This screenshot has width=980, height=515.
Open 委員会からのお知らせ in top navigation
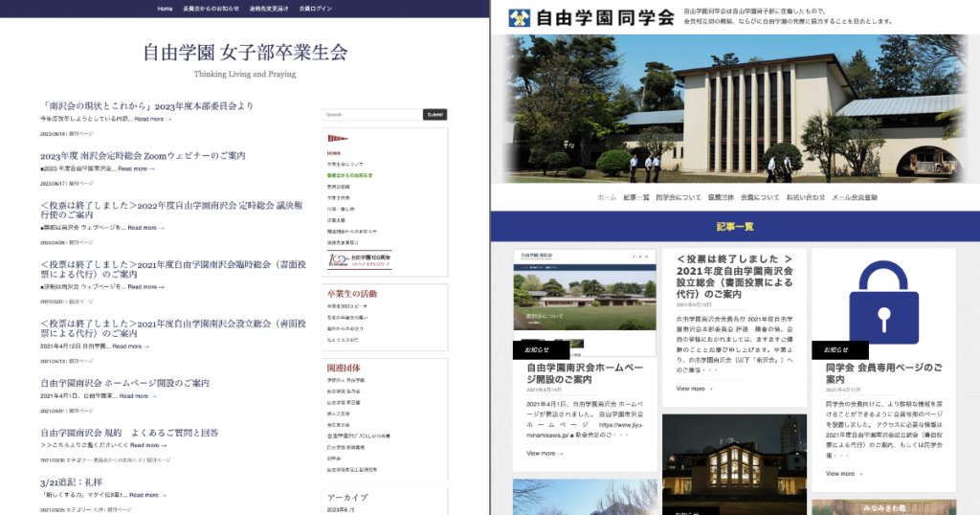point(211,9)
